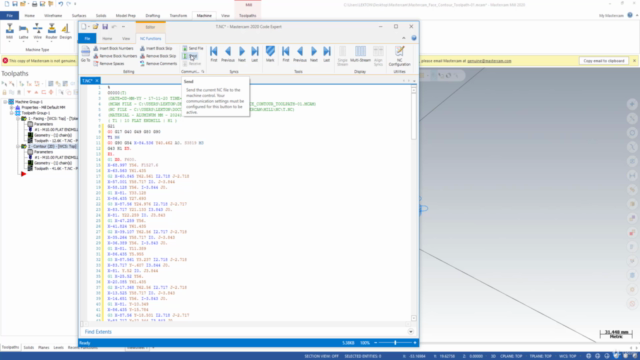This screenshot has width=640, height=360.
Task: Go to Next tool in Tools group
Action: [313, 54]
